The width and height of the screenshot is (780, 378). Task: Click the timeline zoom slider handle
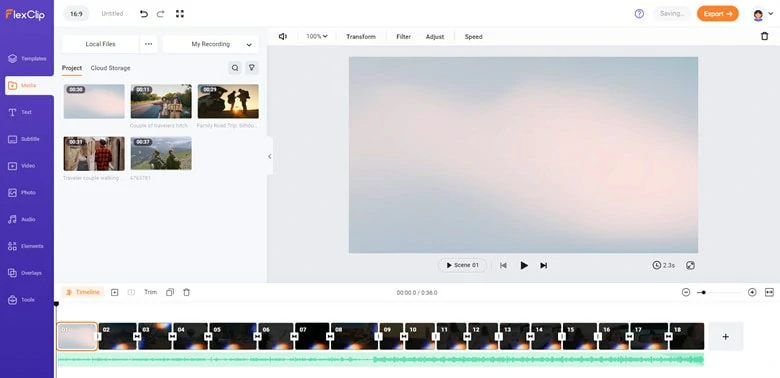pyautogui.click(x=703, y=292)
